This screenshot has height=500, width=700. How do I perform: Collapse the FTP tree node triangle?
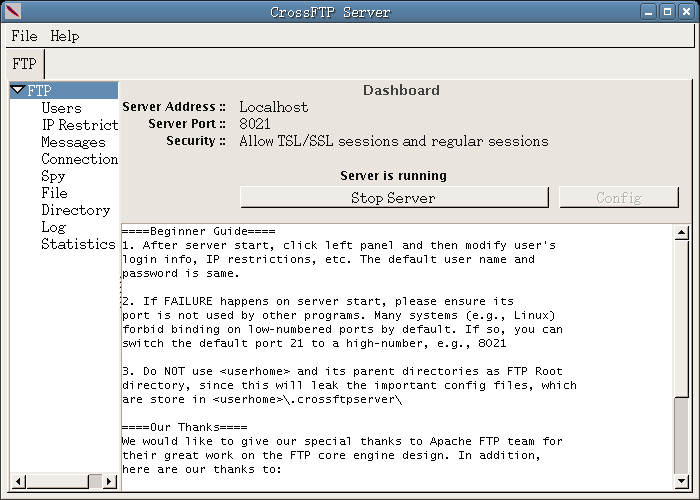pos(18,90)
